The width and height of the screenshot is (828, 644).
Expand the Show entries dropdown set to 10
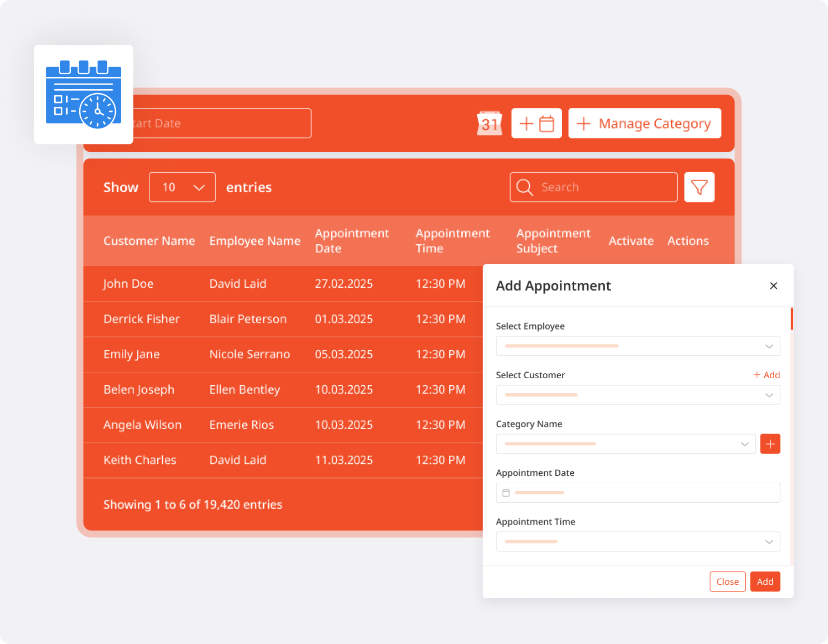click(x=182, y=187)
